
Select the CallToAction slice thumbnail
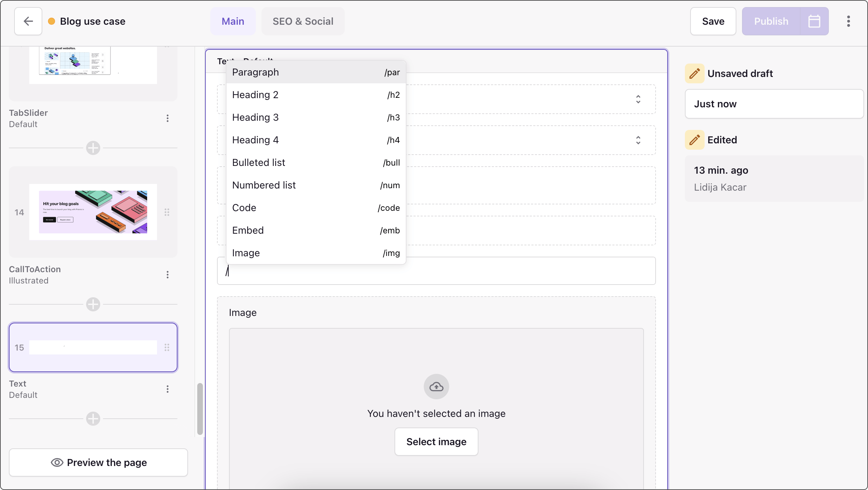93,212
